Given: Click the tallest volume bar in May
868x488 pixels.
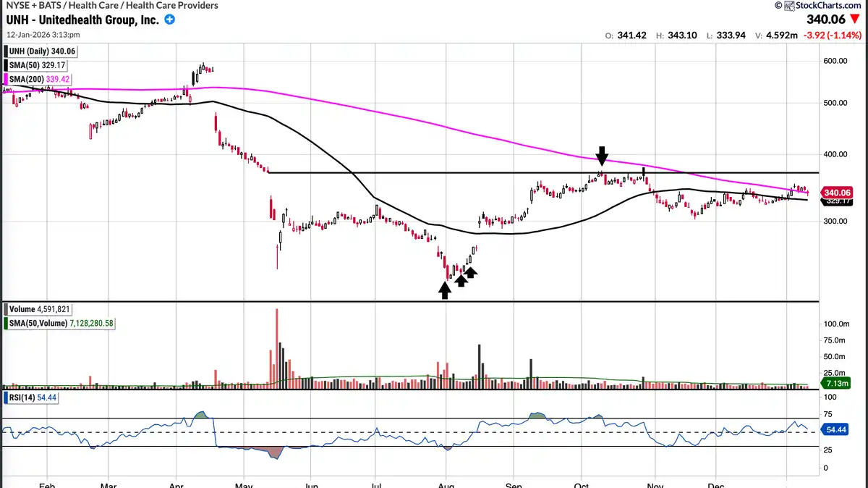Looking at the screenshot, I should 276,348.
